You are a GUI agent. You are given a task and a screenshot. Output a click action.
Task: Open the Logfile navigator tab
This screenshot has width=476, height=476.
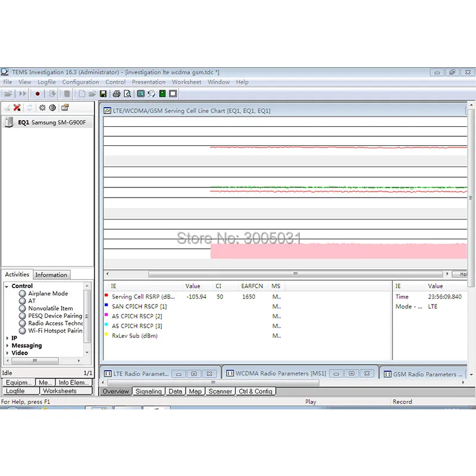click(x=21, y=391)
